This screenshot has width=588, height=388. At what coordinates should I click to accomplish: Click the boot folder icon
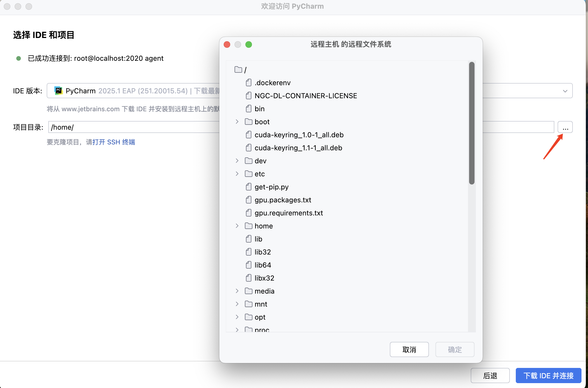(248, 122)
